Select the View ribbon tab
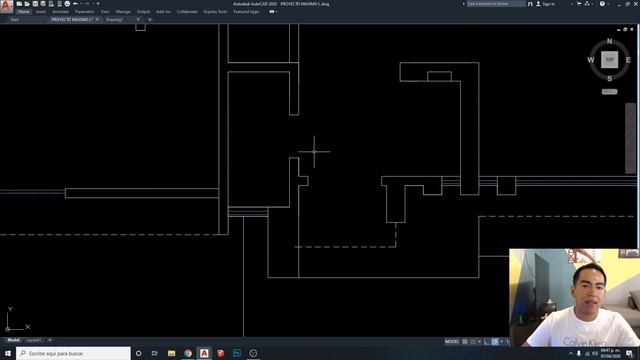 pyautogui.click(x=105, y=12)
